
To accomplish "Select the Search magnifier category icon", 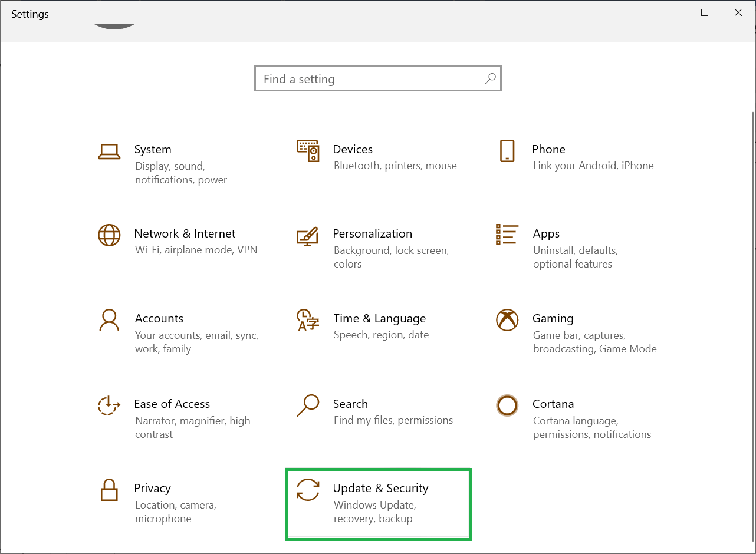I will 307,405.
